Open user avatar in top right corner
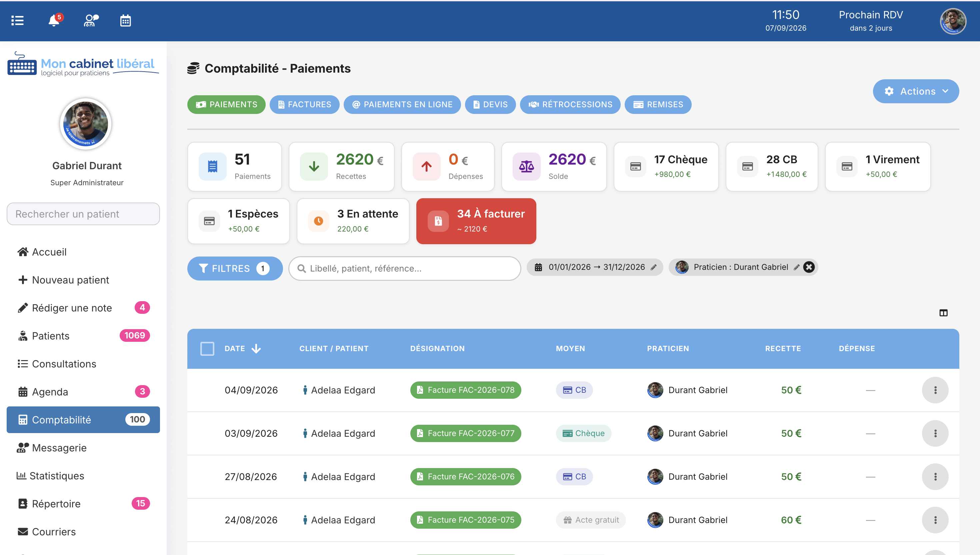This screenshot has width=980, height=555. [x=953, y=21]
